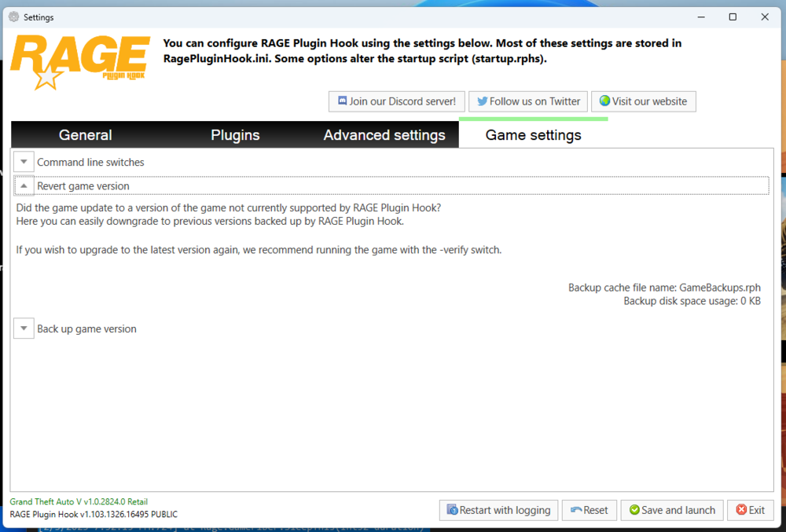Click the Twitter bird icon
The image size is (786, 532).
click(x=483, y=101)
